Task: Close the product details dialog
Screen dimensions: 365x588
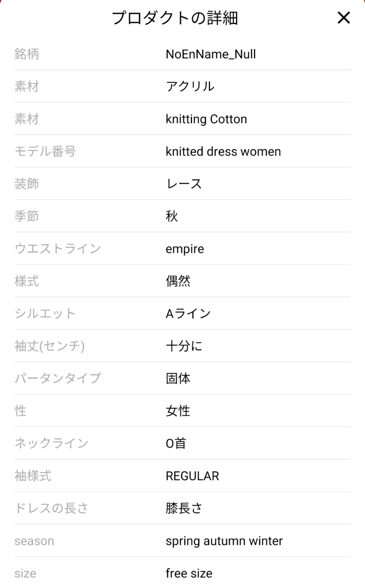Action: [343, 18]
